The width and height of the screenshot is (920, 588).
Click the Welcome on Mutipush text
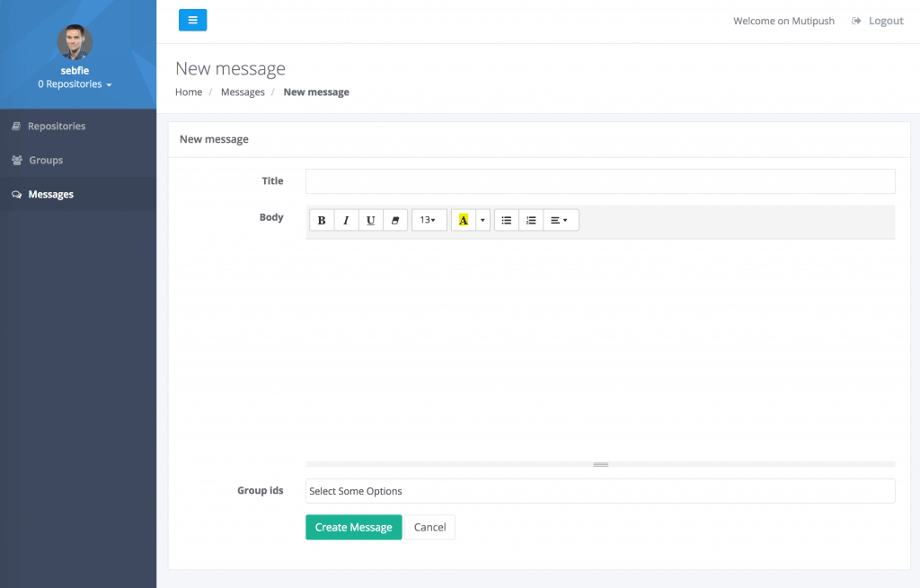(783, 22)
